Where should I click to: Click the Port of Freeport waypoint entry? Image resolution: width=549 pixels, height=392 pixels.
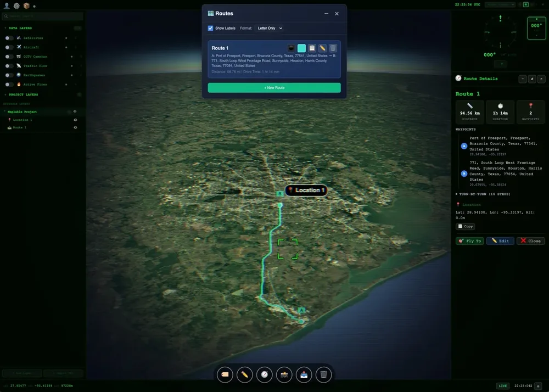[x=501, y=145]
